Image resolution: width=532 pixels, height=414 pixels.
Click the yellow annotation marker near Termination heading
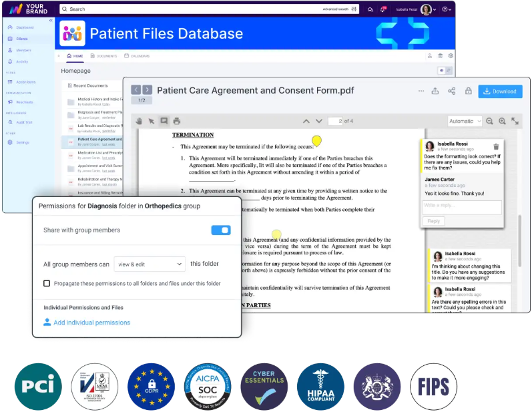coord(316,140)
